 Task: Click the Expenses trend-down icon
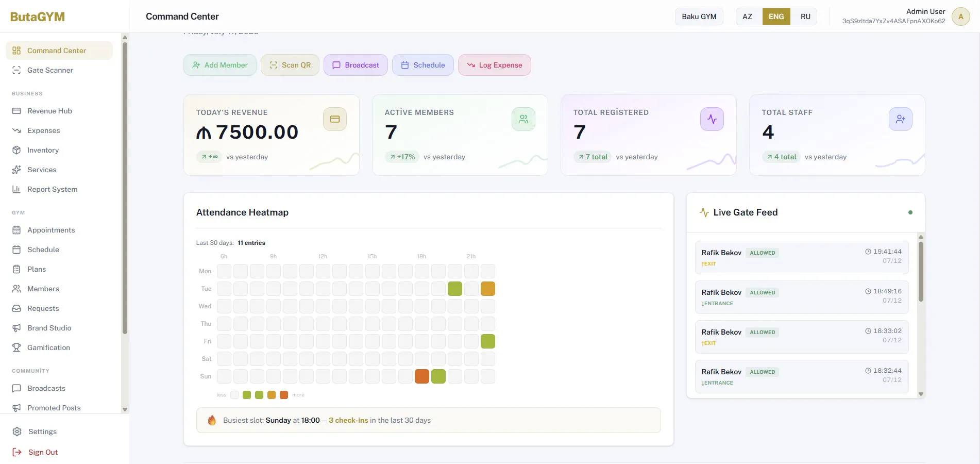16,130
